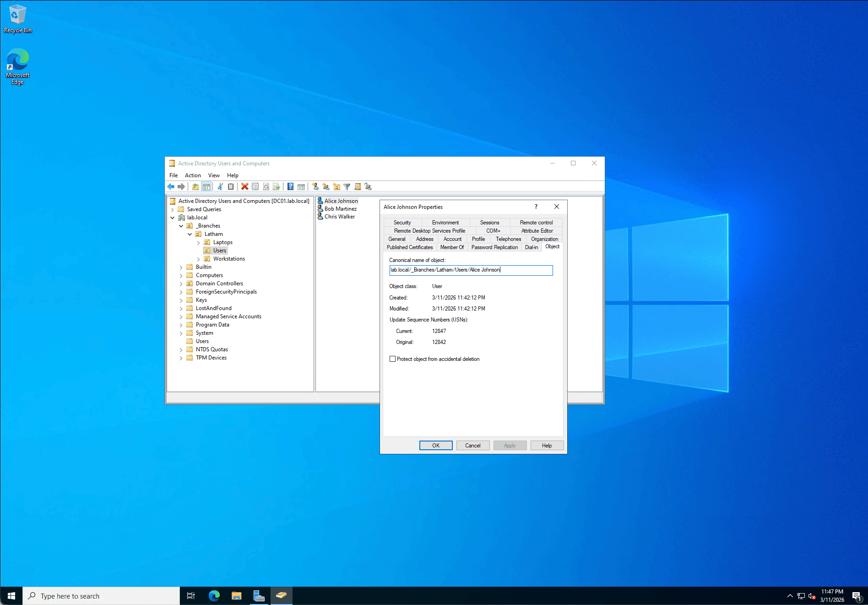Viewport: 868px width, 605px height.
Task: Click the Cancel button
Action: [472, 446]
